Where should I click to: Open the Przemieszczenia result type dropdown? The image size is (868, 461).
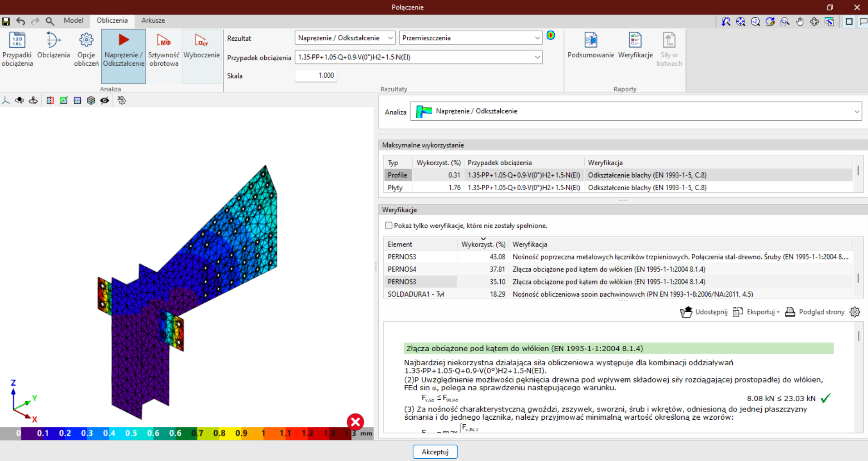[x=537, y=38]
